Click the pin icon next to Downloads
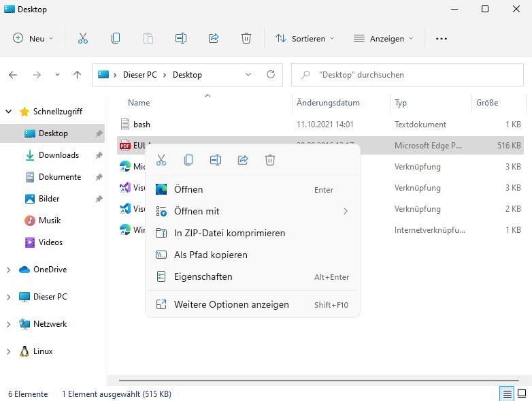 [99, 155]
